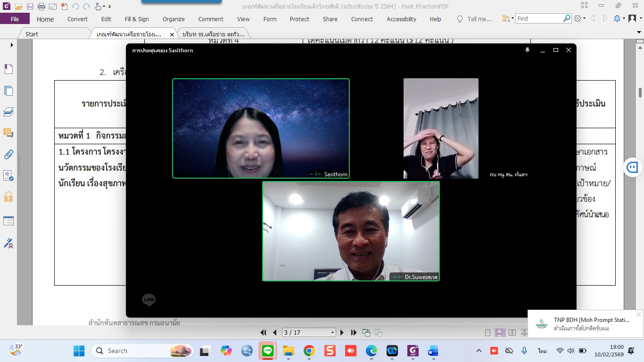Viewport: 644px width, 362px height.
Task: Expand the notification bell dropdown
Action: tap(624, 19)
